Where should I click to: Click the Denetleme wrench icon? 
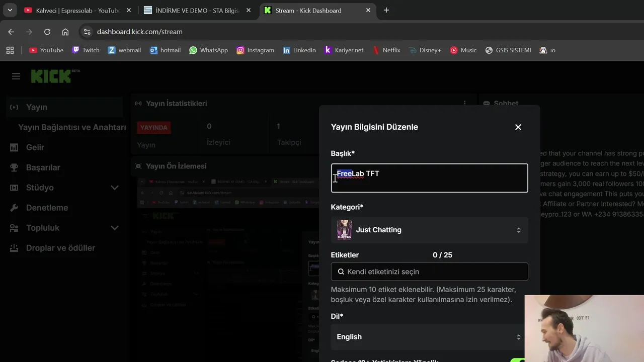pos(15,208)
